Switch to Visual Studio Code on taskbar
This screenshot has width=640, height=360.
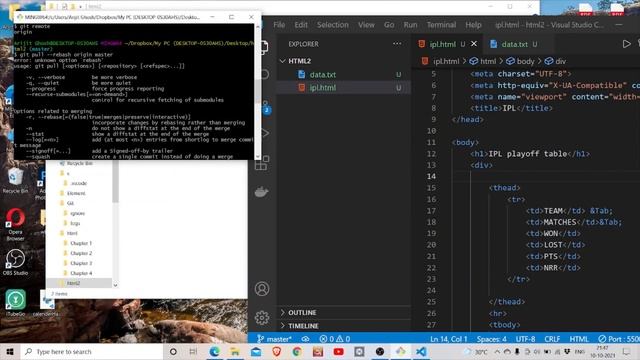[x=421, y=351]
